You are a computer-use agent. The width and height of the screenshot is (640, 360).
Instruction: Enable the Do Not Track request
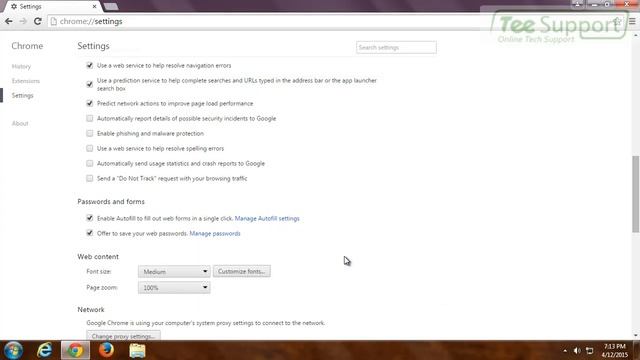pyautogui.click(x=89, y=178)
